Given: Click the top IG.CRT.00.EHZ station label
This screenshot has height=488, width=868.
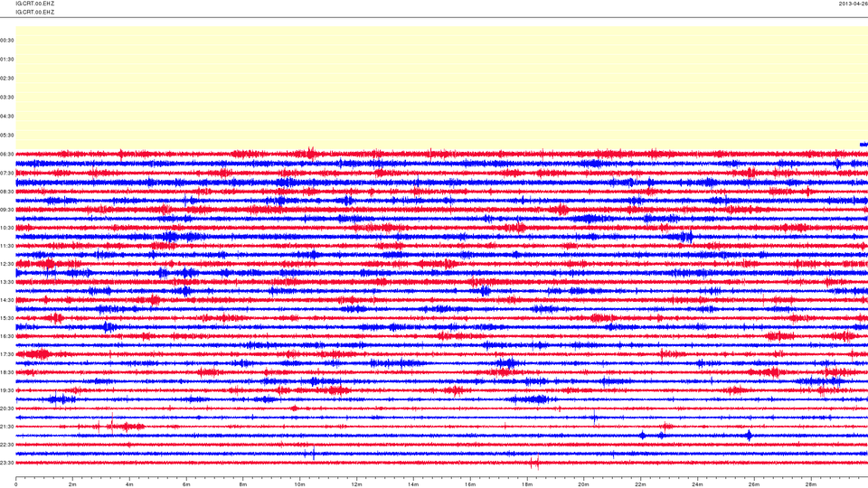Looking at the screenshot, I should point(35,4).
